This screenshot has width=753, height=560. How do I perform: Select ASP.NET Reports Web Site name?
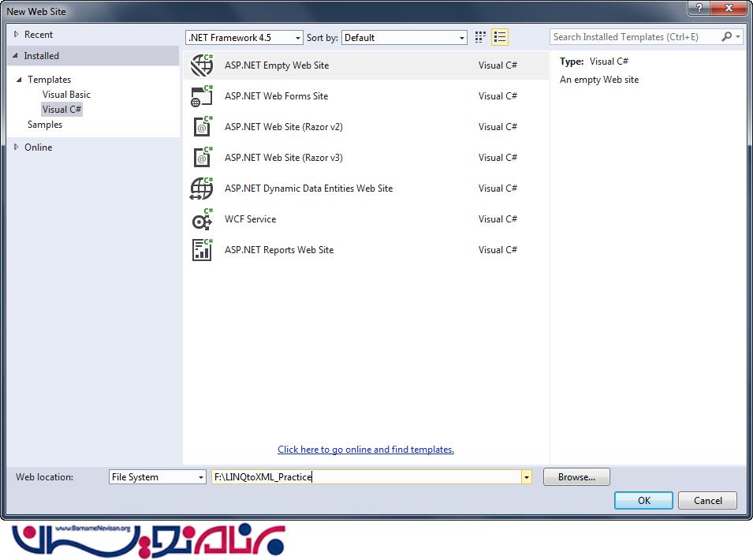(x=279, y=250)
